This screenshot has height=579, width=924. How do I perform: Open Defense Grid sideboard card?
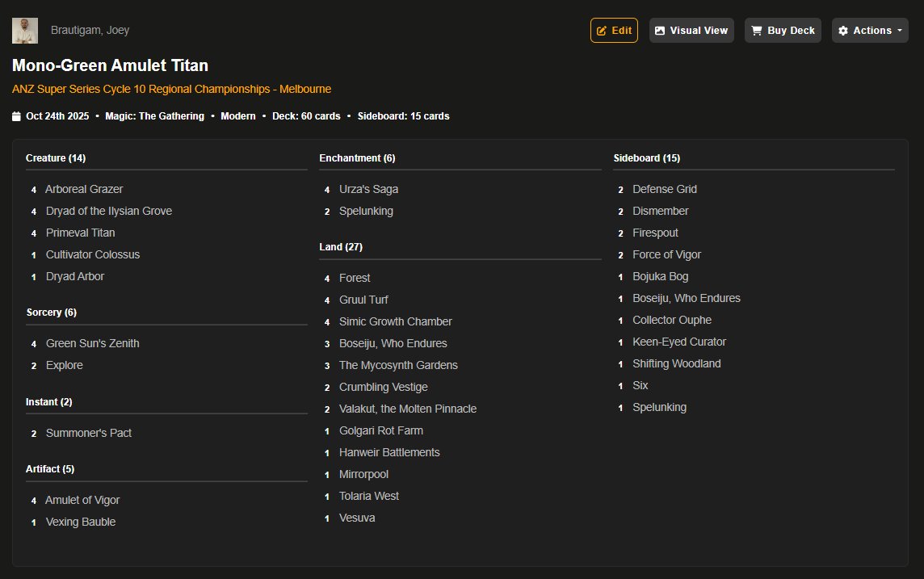click(665, 189)
